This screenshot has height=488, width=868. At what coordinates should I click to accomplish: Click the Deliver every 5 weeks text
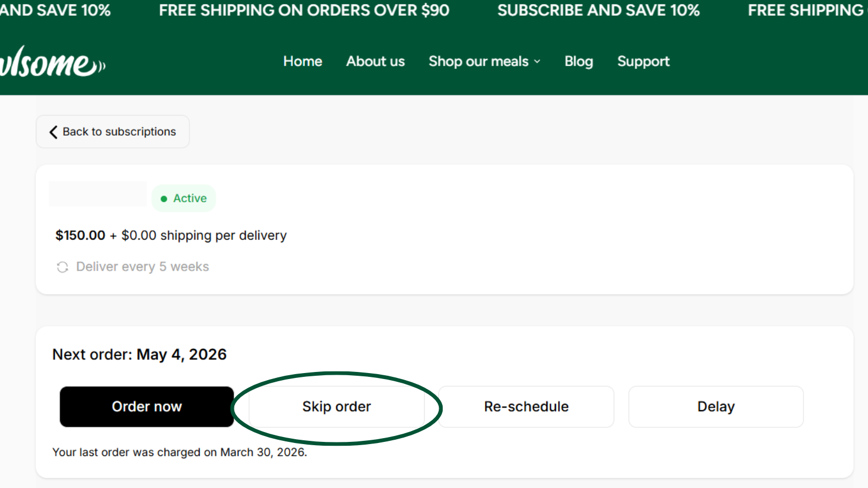click(142, 267)
